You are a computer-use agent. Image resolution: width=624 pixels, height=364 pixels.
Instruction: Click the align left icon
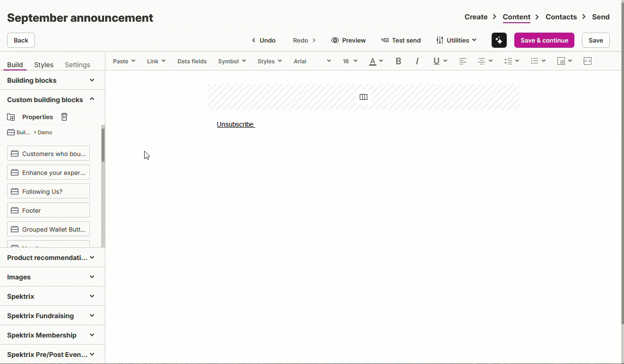click(x=463, y=61)
